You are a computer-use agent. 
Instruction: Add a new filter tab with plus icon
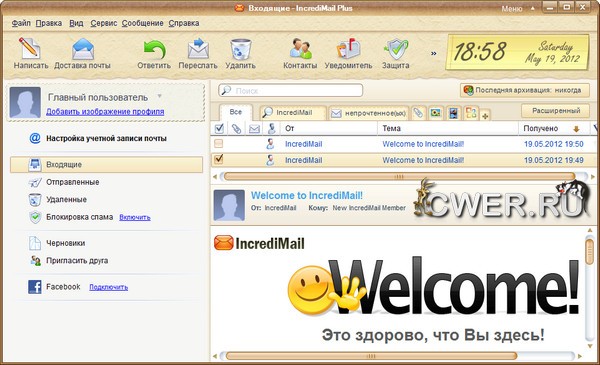tap(485, 116)
